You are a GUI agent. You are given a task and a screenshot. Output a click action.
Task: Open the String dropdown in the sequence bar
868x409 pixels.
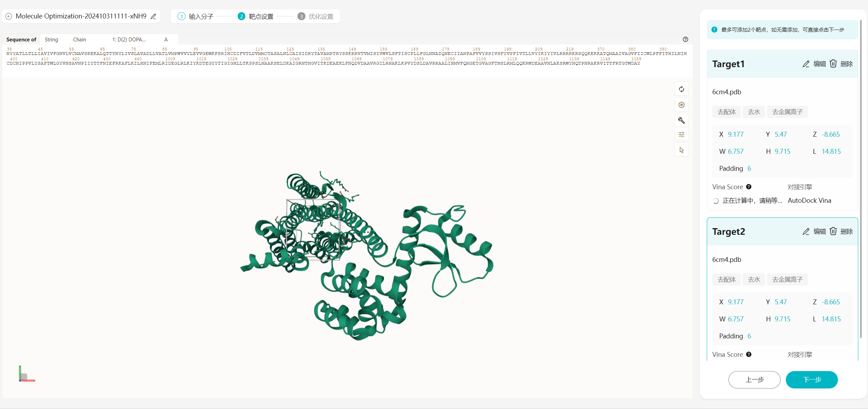click(x=51, y=40)
